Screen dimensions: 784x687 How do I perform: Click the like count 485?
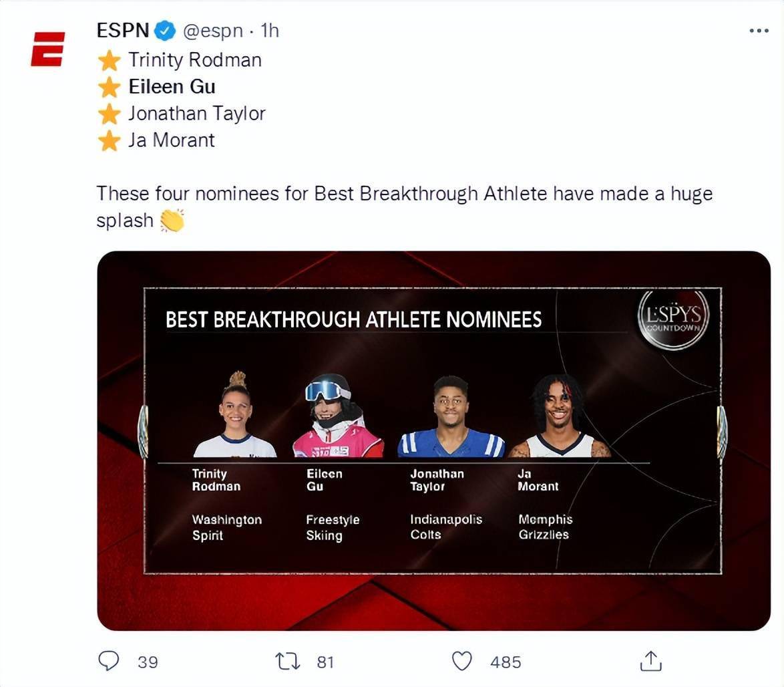[x=506, y=662]
